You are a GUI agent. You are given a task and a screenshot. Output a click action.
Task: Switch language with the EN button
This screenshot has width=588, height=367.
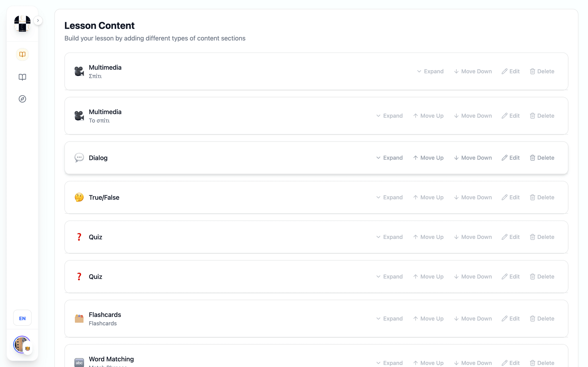point(22,318)
